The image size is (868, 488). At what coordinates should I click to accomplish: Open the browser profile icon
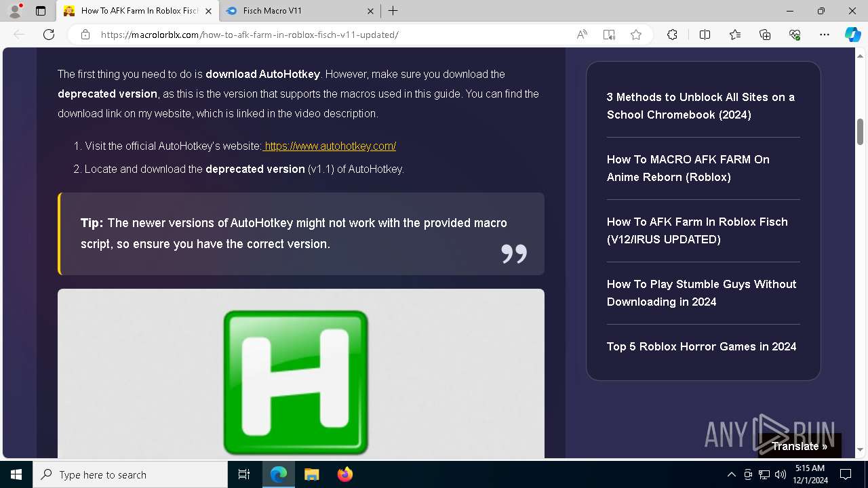15,10
